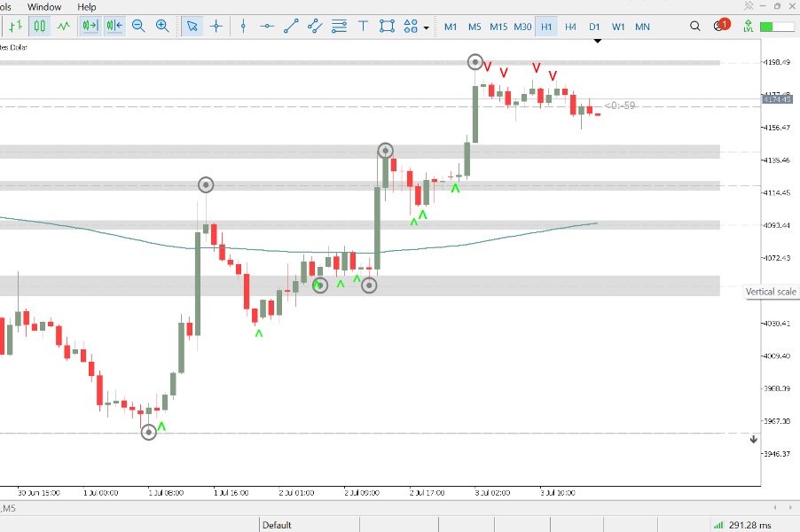Open the search magnifier
This screenshot has height=532, width=800.
[694, 26]
